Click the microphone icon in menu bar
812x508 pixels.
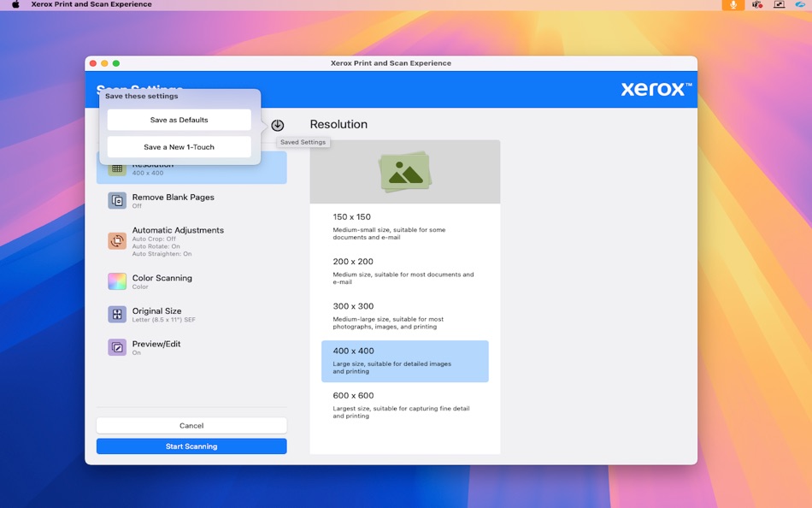733,4
